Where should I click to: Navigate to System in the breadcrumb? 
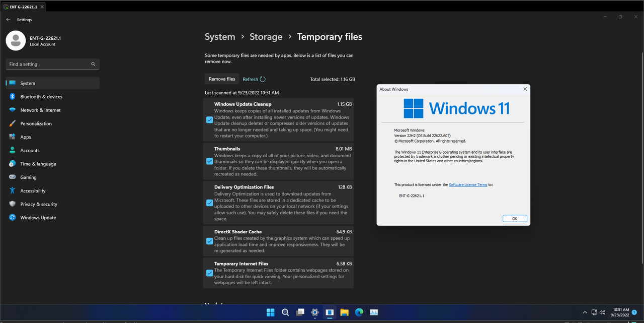point(220,37)
